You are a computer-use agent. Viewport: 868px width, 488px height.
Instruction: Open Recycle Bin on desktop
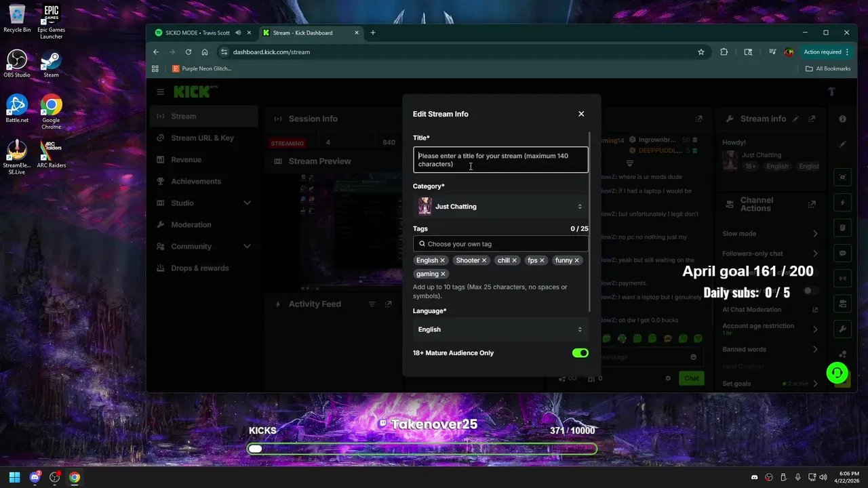coord(17,18)
